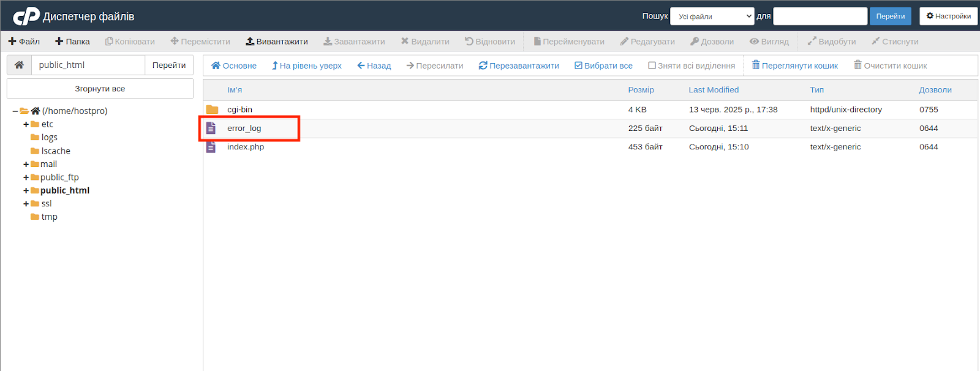
Task: Click Пересилати forward navigation
Action: point(435,66)
